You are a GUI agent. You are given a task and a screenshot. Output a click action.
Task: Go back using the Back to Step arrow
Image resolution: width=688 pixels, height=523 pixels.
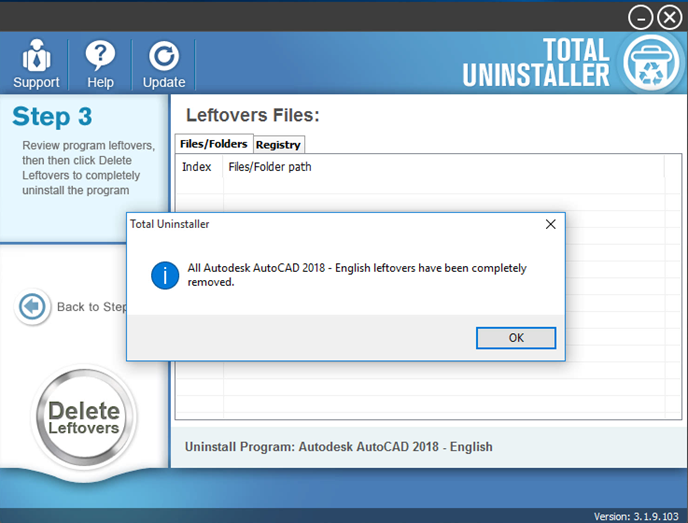click(x=32, y=306)
